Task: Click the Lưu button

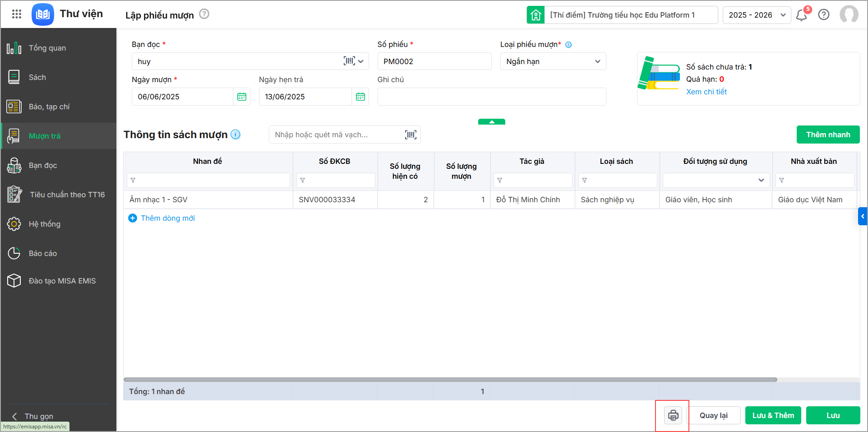Action: (x=833, y=415)
